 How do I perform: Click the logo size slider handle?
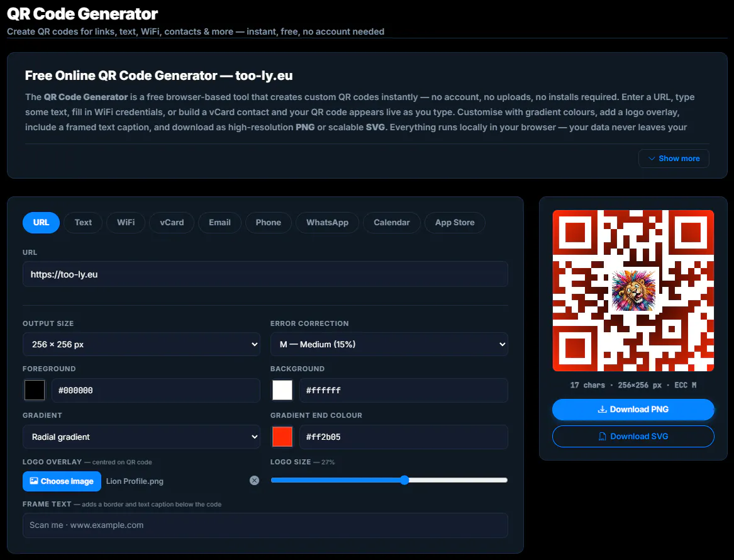point(404,480)
